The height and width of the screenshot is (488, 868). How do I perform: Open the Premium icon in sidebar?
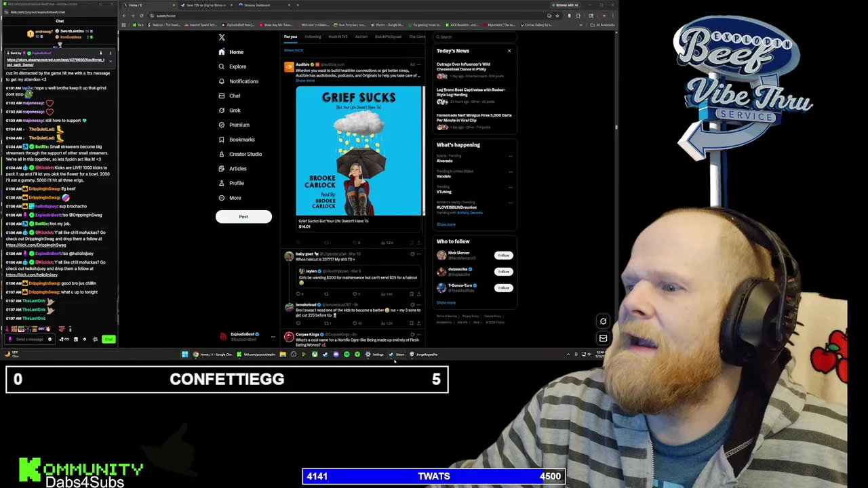(x=221, y=125)
